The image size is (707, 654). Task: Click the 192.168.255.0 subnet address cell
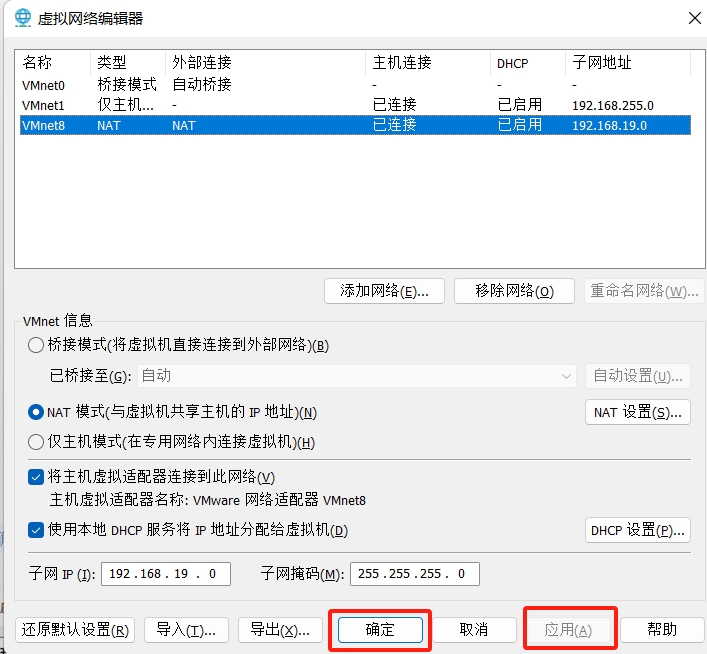[613, 105]
